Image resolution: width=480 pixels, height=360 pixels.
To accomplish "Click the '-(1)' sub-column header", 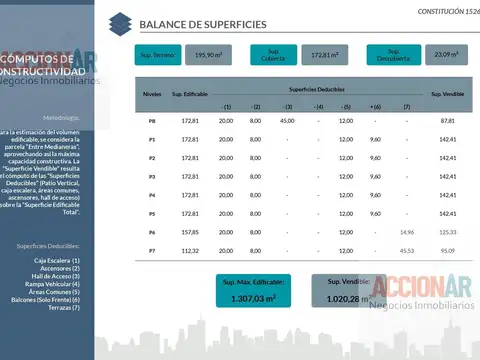I will [226, 107].
